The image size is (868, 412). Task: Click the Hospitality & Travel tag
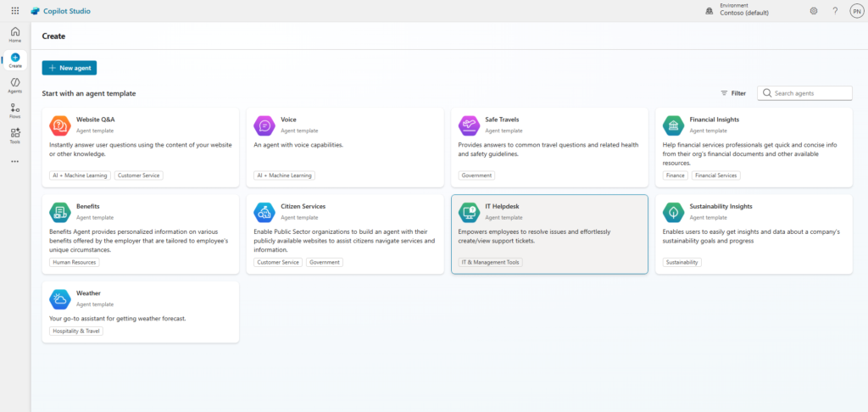click(76, 331)
